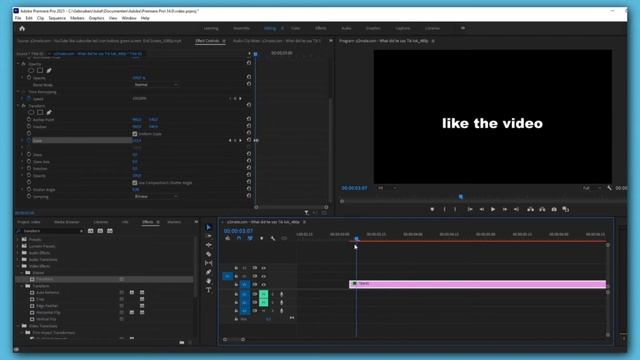The height and width of the screenshot is (360, 640).
Task: Switch to the Media Browser panel tab
Action: 67,222
